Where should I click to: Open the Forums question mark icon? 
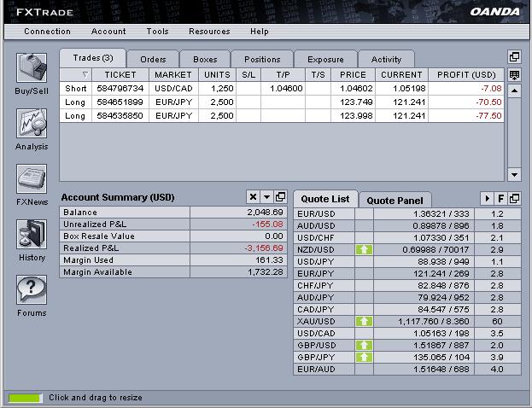coord(32,289)
